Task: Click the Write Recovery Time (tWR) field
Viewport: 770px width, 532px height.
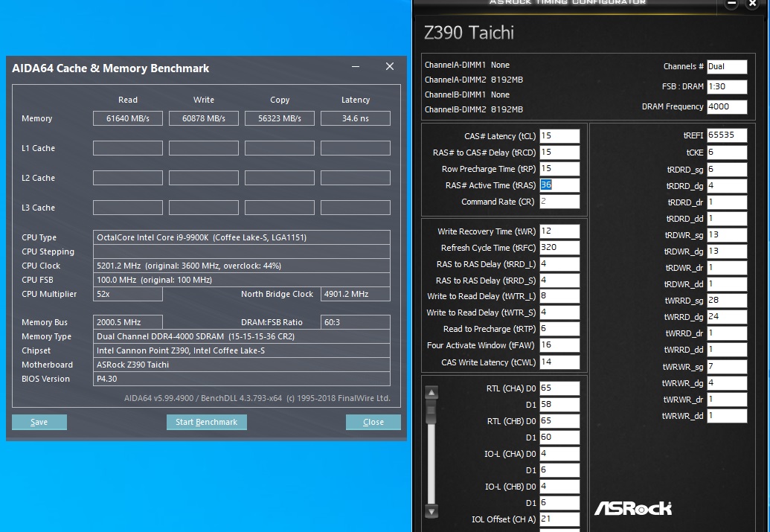Action: pyautogui.click(x=559, y=231)
